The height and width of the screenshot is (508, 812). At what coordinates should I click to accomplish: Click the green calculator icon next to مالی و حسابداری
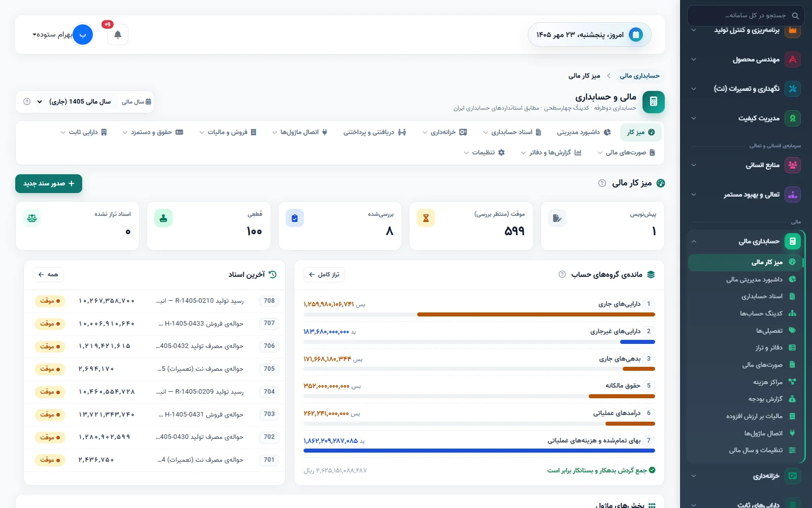653,102
